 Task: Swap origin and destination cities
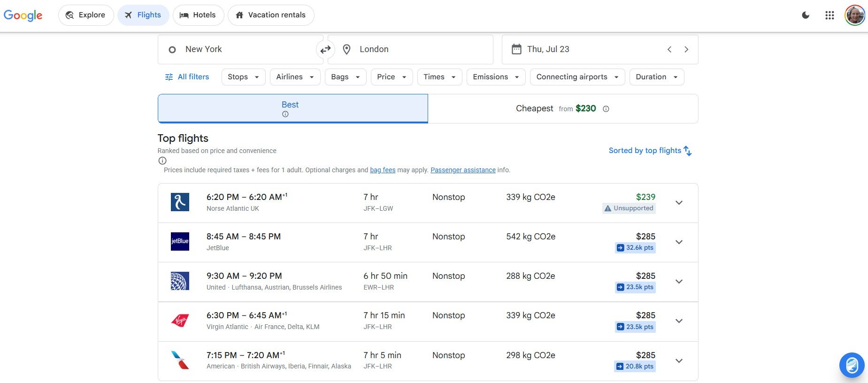(325, 49)
